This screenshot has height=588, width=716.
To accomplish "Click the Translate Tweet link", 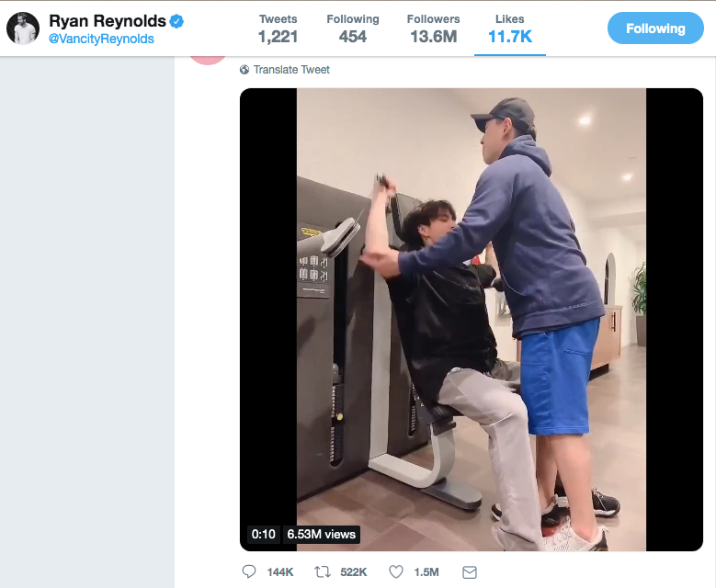I will tap(291, 70).
